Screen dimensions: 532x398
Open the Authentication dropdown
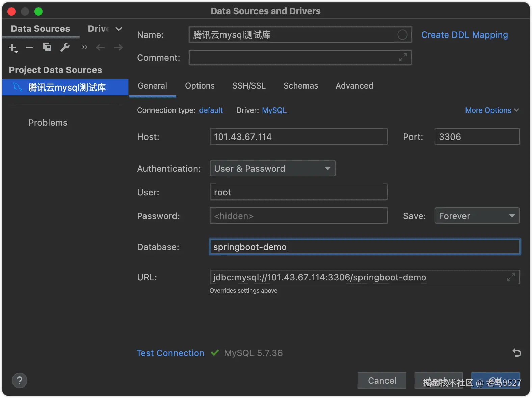click(272, 169)
